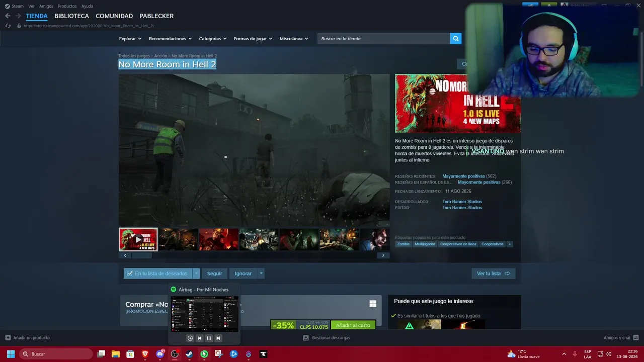Open Brave browser from the taskbar

[x=145, y=354]
